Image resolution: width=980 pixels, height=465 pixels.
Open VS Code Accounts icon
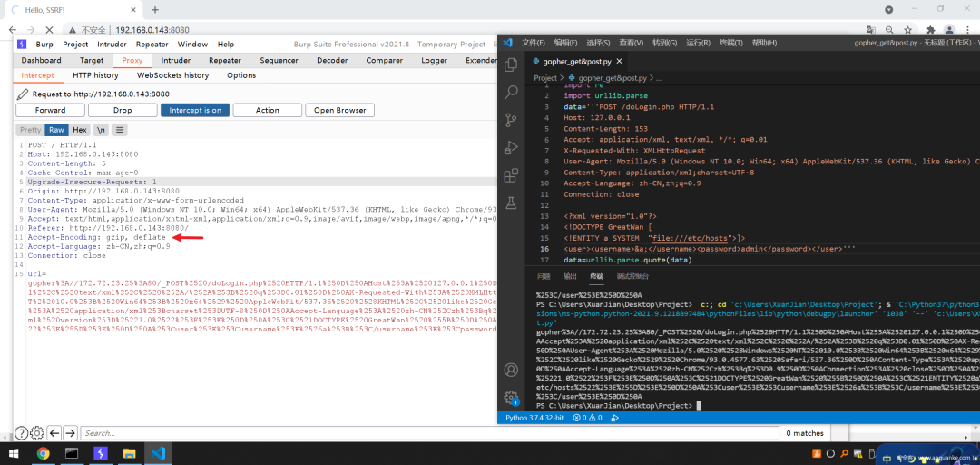[511, 370]
